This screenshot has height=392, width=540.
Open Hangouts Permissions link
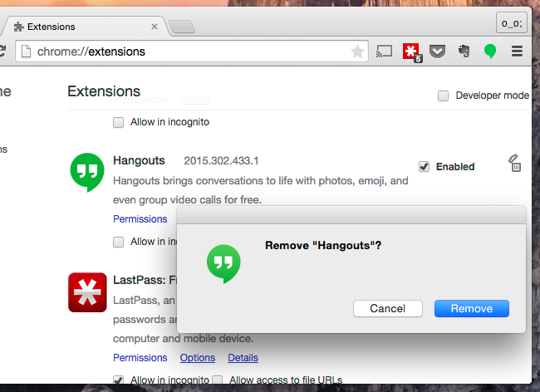pyautogui.click(x=140, y=219)
